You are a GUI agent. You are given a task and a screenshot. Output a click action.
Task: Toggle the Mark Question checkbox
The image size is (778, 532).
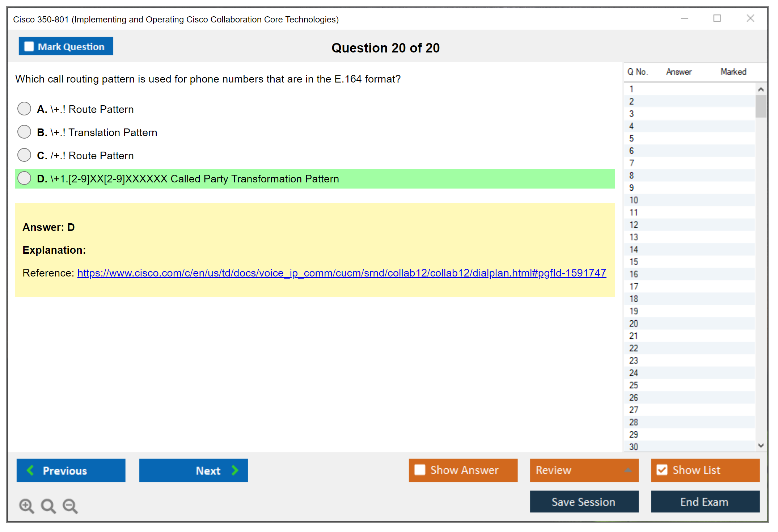tap(29, 47)
